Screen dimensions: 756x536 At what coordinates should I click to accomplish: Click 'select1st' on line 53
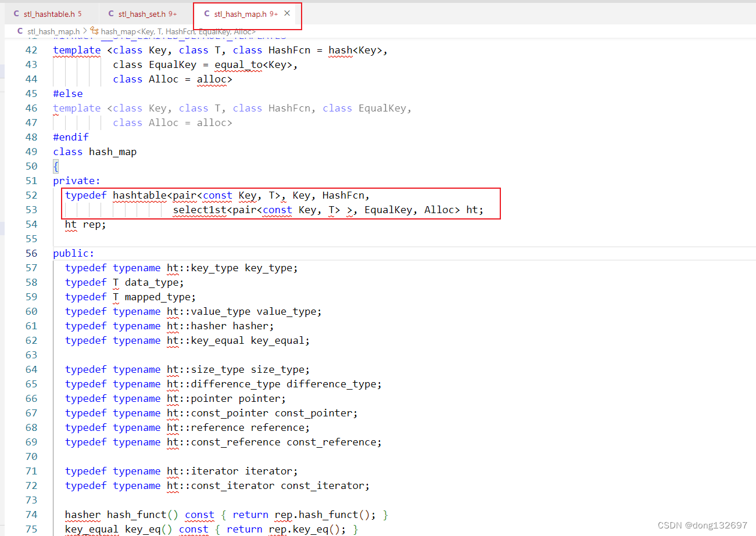(200, 210)
